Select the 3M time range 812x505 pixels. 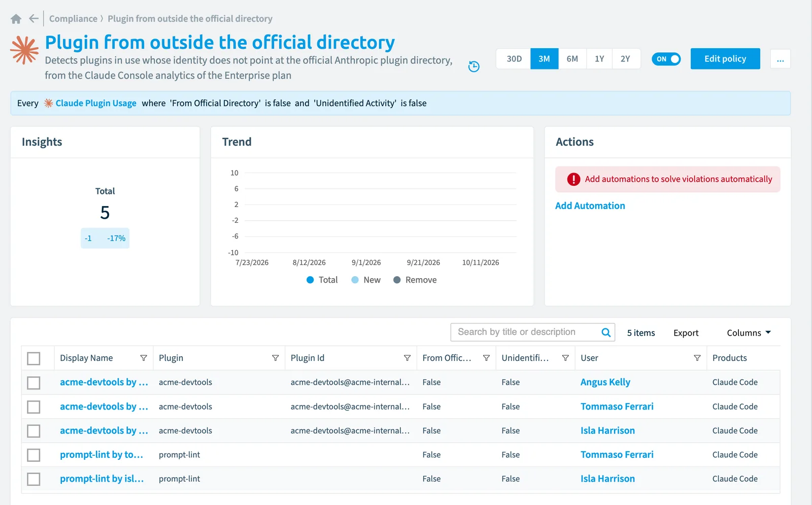pyautogui.click(x=545, y=59)
